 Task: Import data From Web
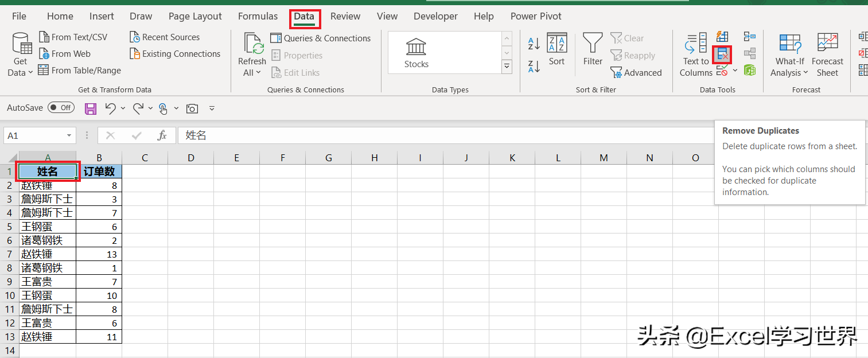(64, 54)
